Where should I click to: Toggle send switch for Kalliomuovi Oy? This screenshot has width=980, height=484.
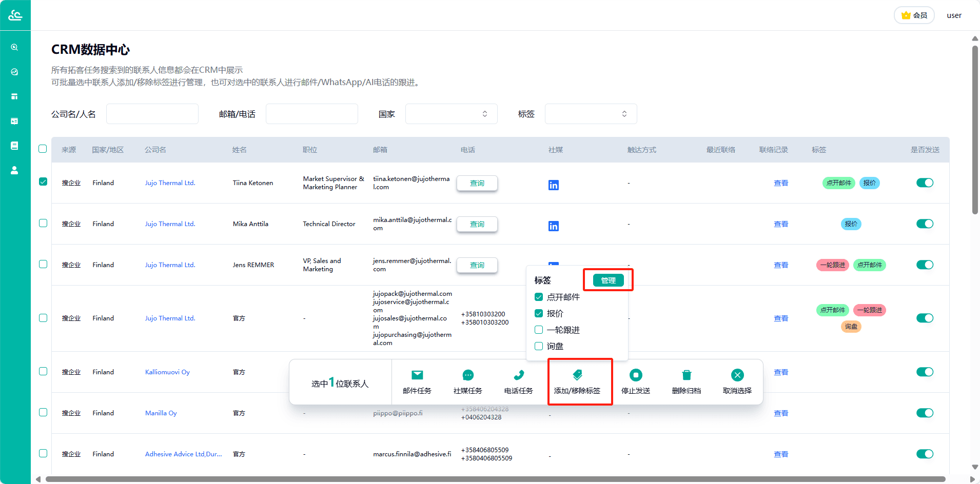(925, 372)
